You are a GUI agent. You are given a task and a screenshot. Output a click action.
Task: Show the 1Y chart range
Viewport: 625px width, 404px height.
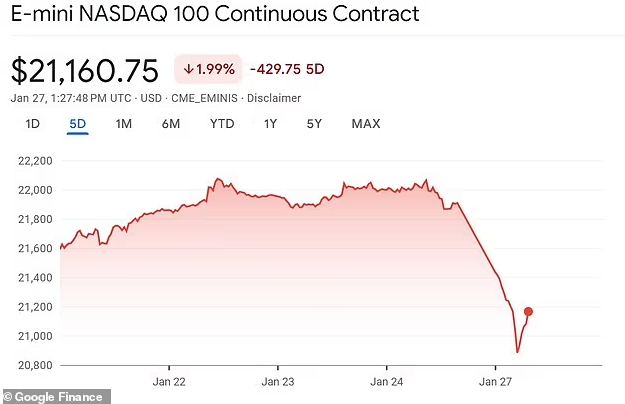(x=270, y=124)
